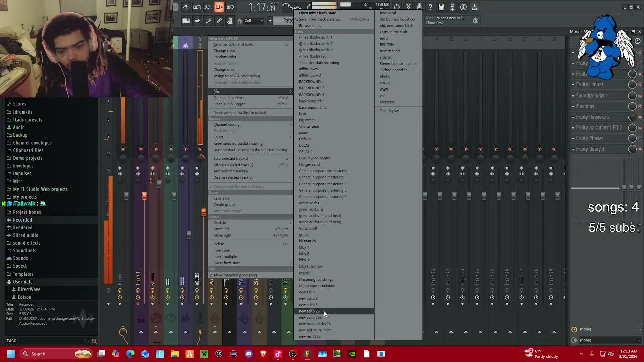Click the TAGS label in browser
This screenshot has height=362, width=644.
[x=11, y=341]
